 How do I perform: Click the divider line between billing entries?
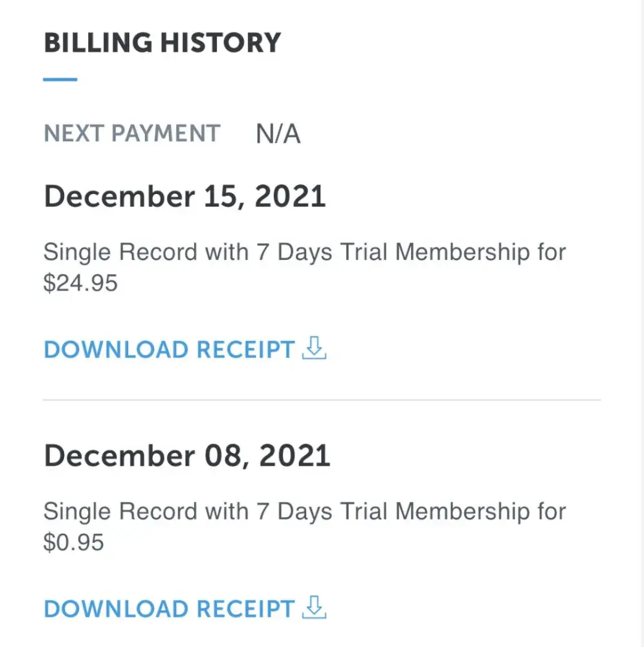tap(322, 400)
